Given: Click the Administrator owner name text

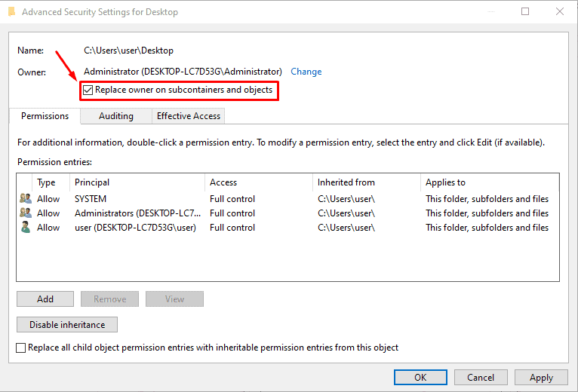Looking at the screenshot, I should pos(183,72).
